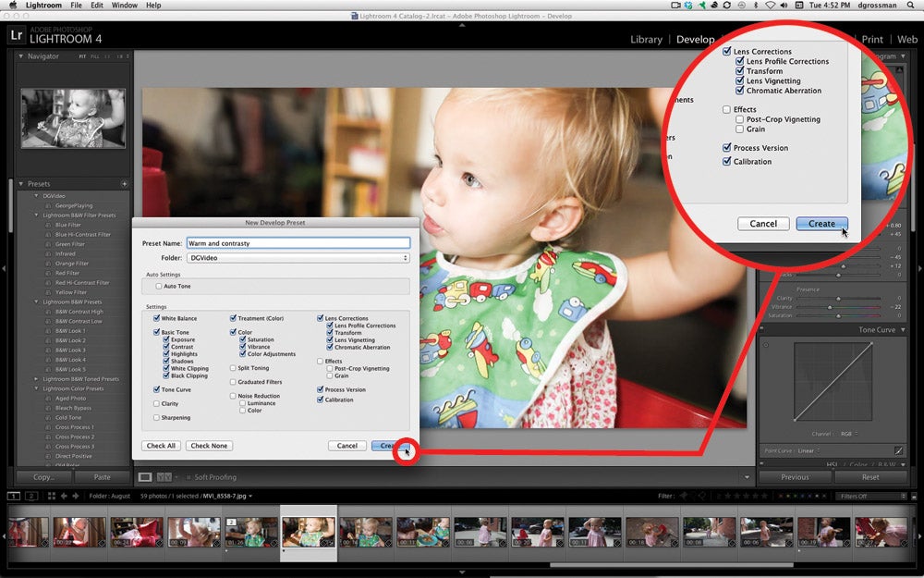Open the Window menu
Image resolution: width=924 pixels, height=578 pixels.
point(125,6)
